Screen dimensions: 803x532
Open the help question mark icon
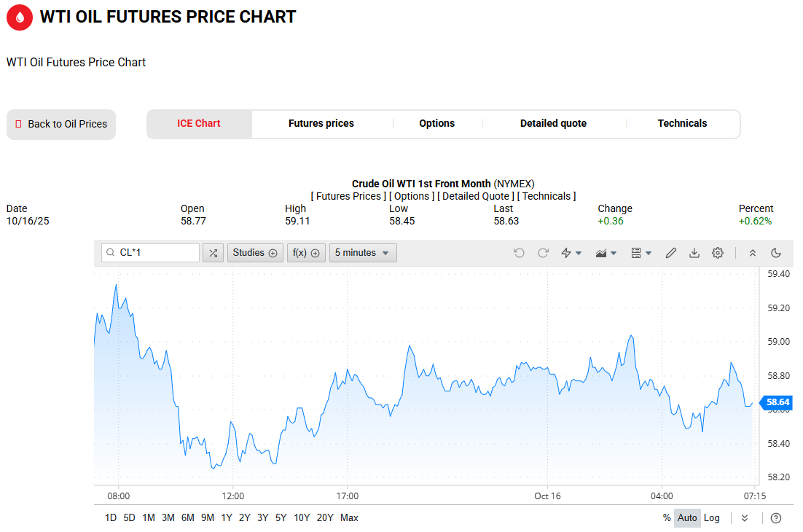tap(776, 518)
